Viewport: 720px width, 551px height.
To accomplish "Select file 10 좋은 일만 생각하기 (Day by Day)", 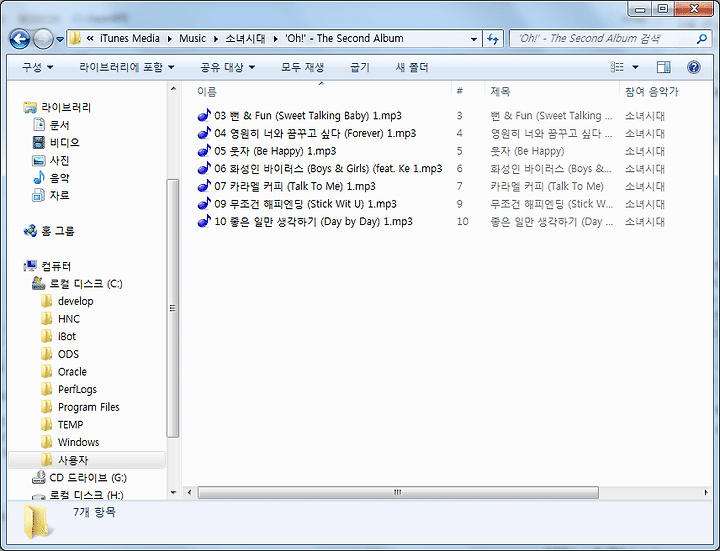I will click(x=313, y=222).
